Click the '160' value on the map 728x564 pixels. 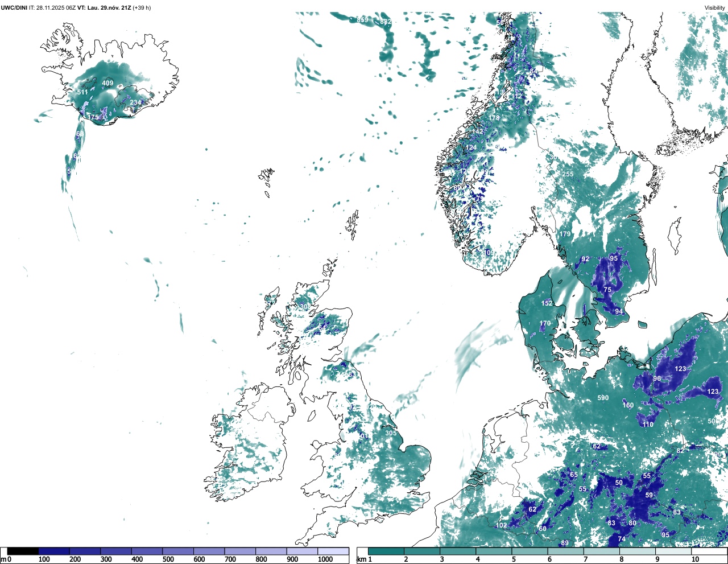628,405
